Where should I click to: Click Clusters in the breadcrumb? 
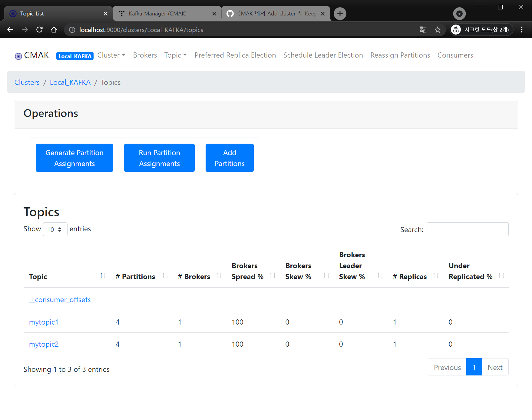pos(27,82)
